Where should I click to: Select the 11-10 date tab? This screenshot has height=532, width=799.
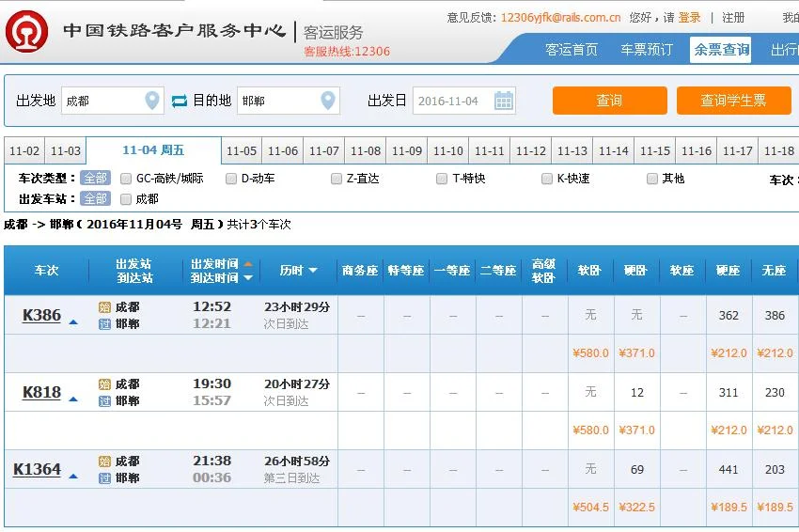[x=448, y=150]
